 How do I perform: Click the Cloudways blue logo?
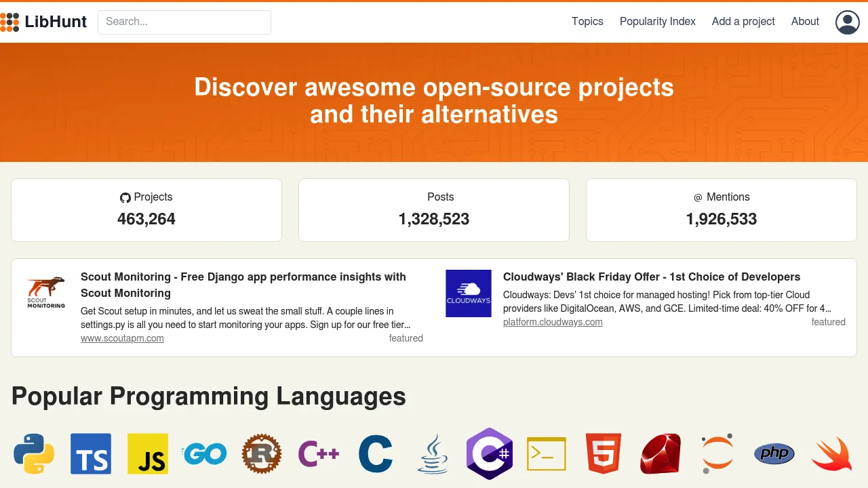469,293
